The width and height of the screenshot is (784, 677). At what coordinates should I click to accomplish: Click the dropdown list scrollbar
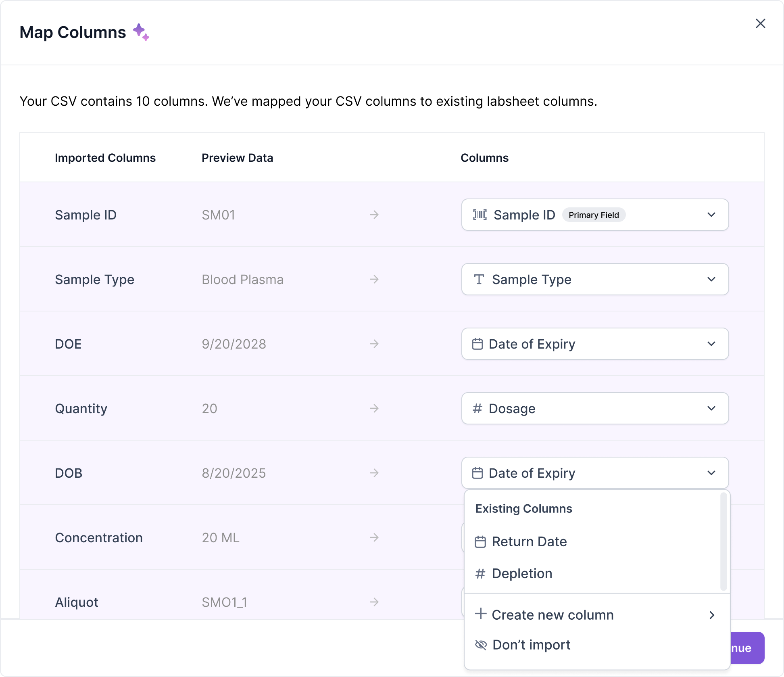click(x=723, y=541)
